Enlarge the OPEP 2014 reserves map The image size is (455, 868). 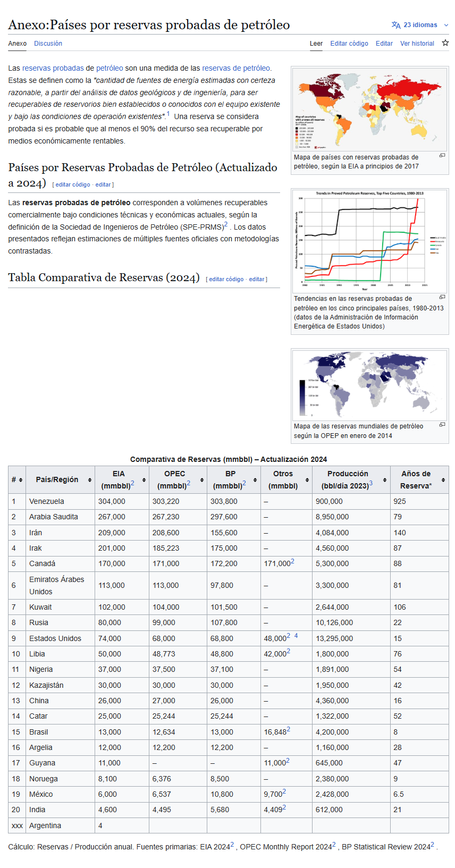pos(442,425)
